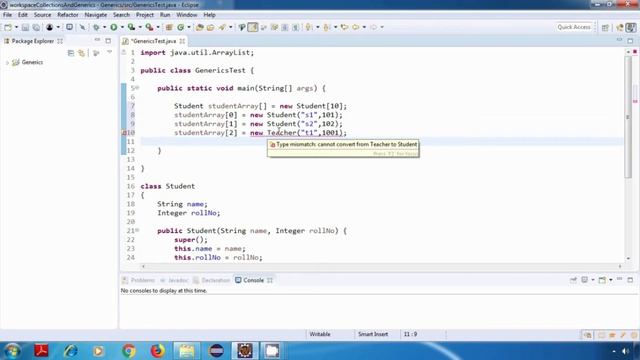Click the Open Type folder icon
The width and height of the screenshot is (640, 360).
point(200,27)
